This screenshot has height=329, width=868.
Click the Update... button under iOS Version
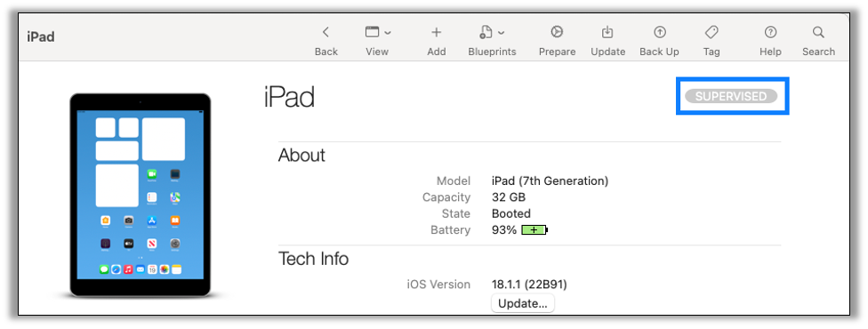[523, 303]
